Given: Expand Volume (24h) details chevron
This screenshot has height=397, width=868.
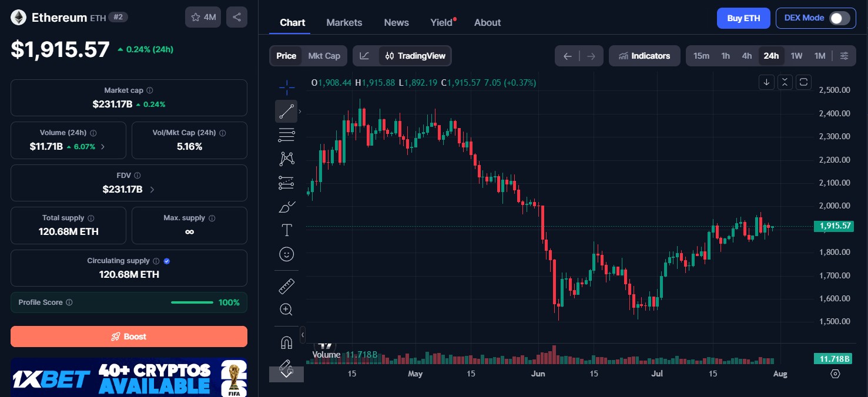Looking at the screenshot, I should [103, 147].
